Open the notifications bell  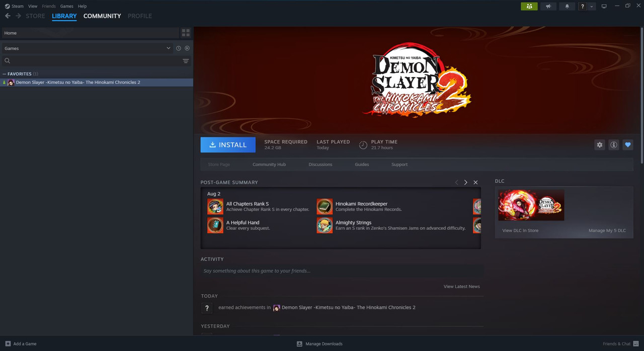click(568, 6)
